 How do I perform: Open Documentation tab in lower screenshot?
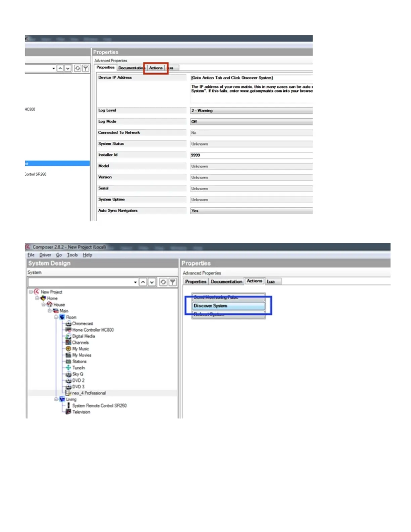click(x=226, y=281)
